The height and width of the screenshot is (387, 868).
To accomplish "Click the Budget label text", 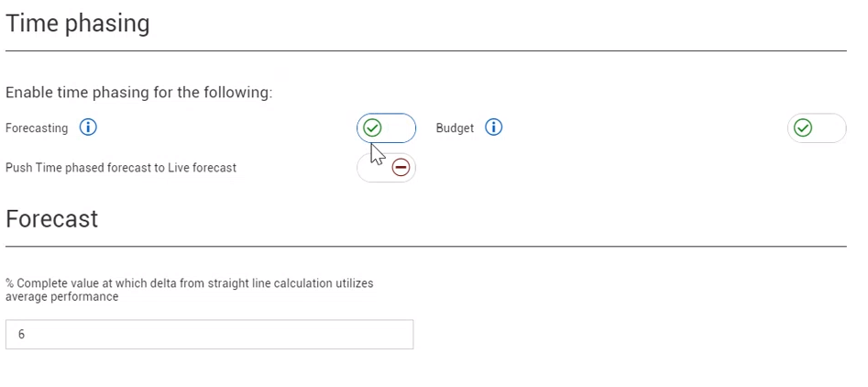I will tap(455, 128).
